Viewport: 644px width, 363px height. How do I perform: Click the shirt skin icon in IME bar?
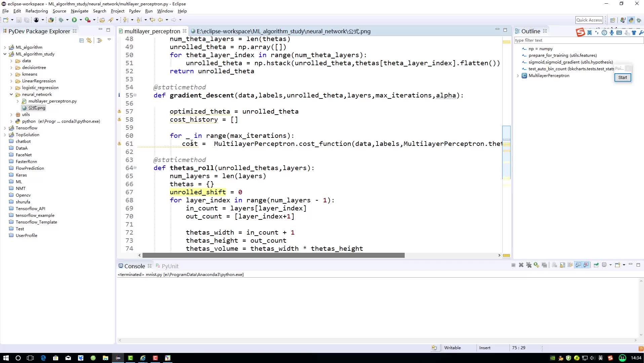[x=634, y=33]
